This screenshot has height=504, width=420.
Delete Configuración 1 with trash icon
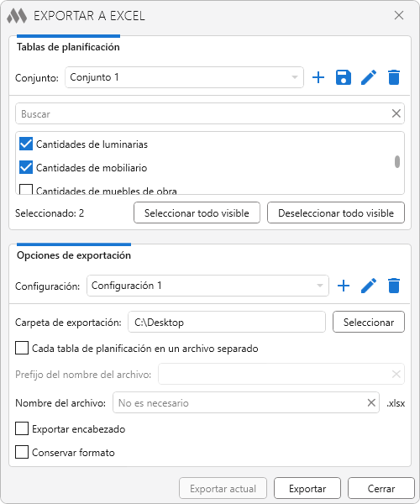[x=394, y=286]
